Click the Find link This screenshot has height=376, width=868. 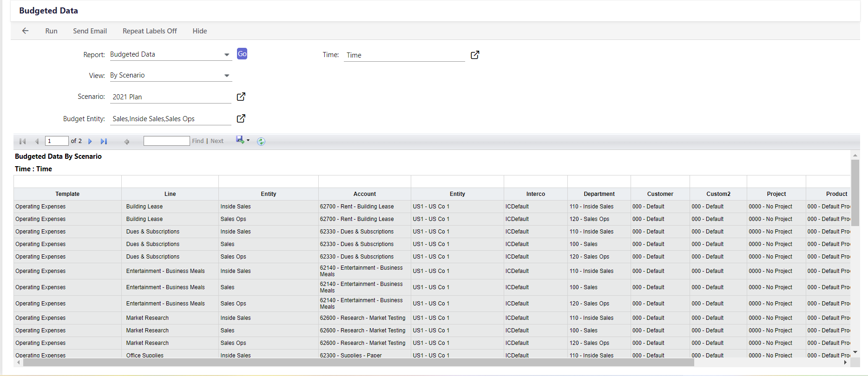click(198, 141)
